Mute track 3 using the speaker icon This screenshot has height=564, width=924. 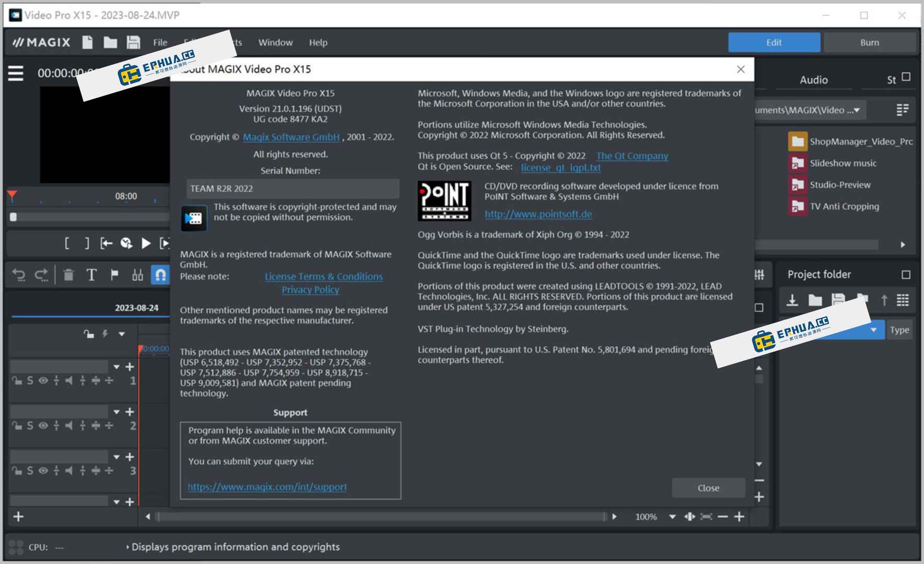68,471
